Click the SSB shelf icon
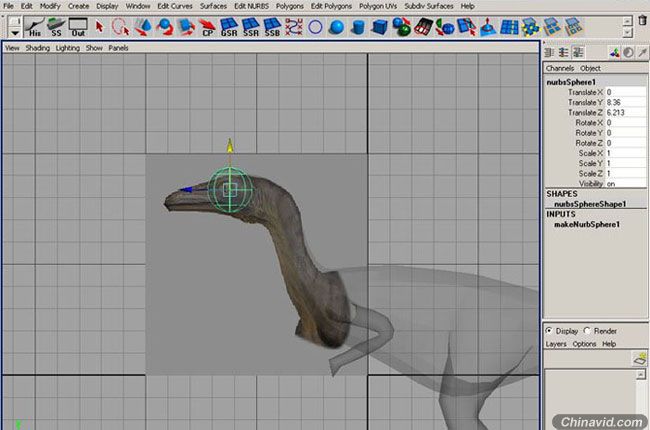 272,27
